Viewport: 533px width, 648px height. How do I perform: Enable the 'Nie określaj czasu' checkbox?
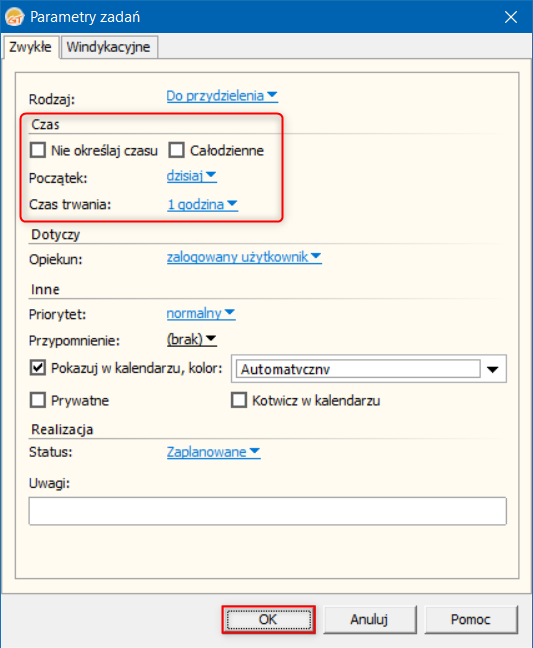pos(38,150)
